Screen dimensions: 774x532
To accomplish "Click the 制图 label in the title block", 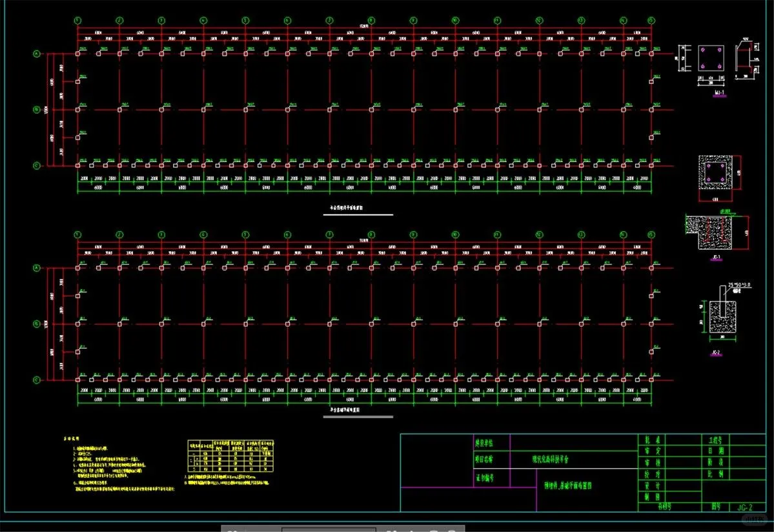I will click(x=651, y=497).
